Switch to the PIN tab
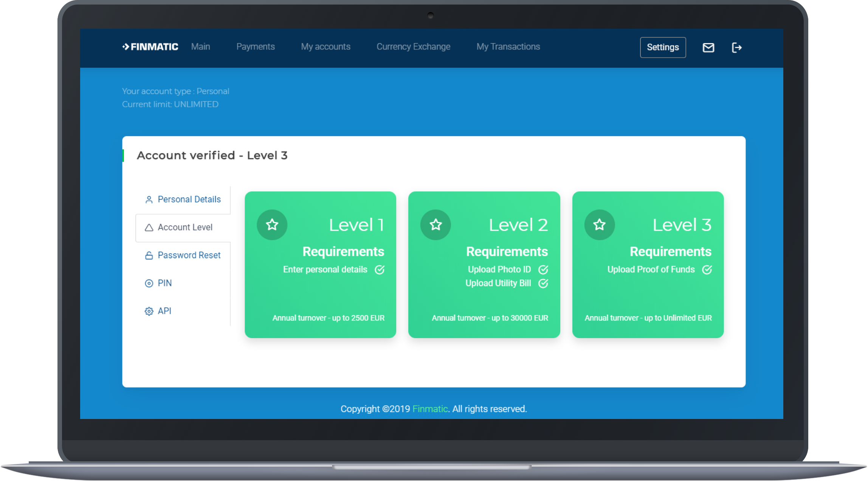Image resolution: width=868 pixels, height=481 pixels. coord(183,283)
